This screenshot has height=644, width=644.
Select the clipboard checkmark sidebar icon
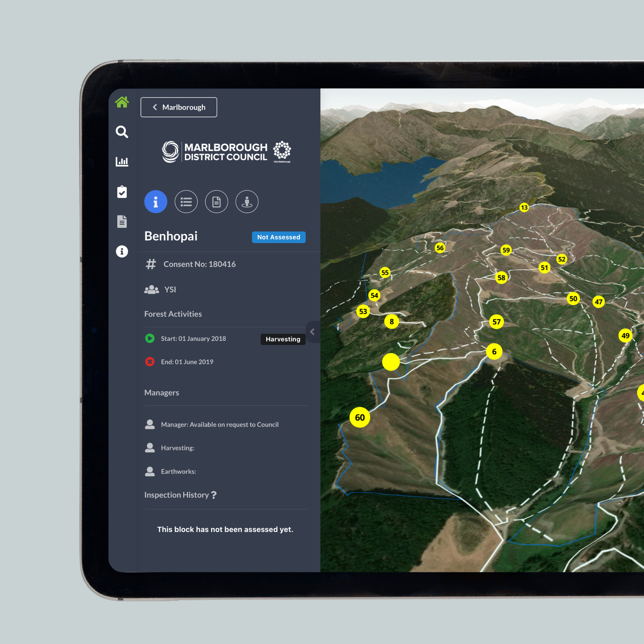[x=122, y=192]
